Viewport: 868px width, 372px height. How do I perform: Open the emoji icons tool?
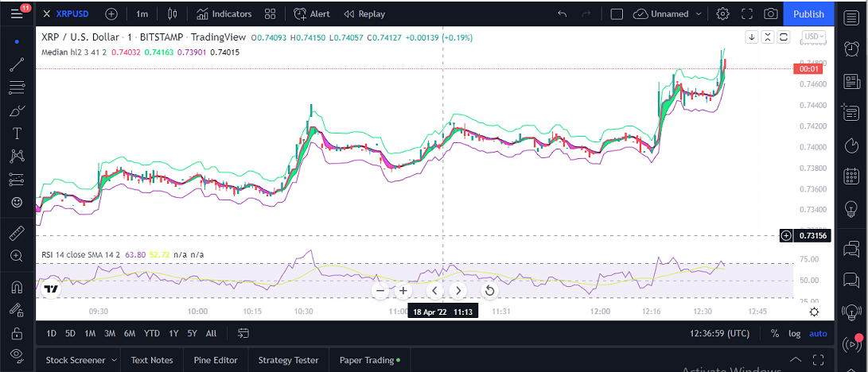click(17, 203)
